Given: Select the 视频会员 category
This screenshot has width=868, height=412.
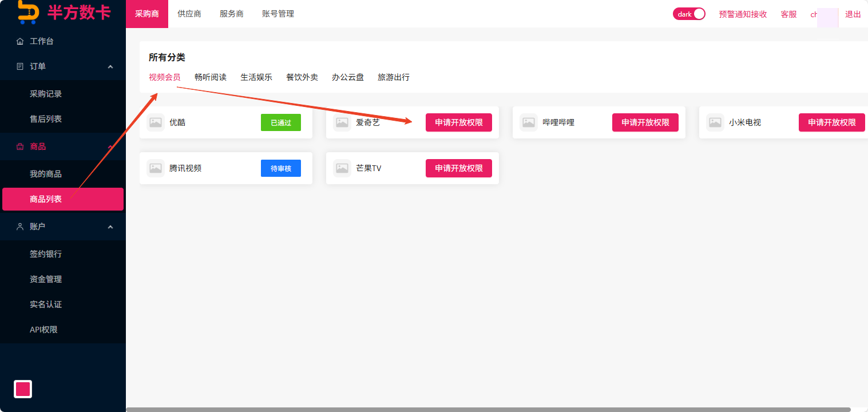Looking at the screenshot, I should 165,77.
